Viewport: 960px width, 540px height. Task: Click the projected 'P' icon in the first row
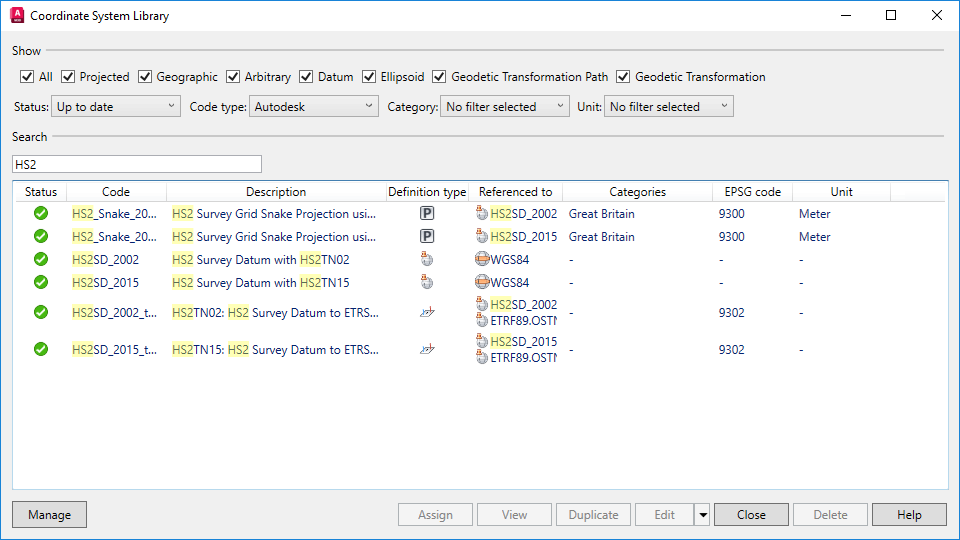(x=427, y=214)
